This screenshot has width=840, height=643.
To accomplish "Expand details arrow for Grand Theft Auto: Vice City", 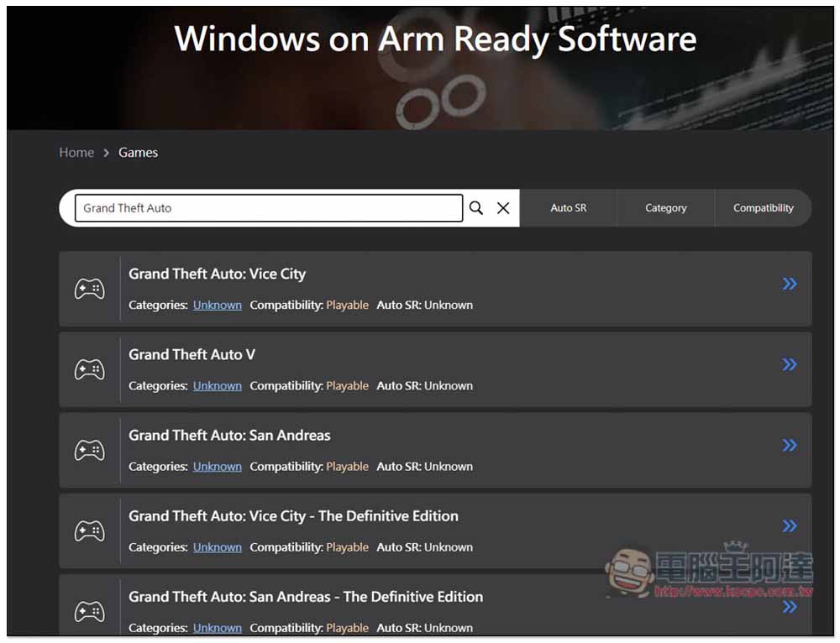I will [790, 284].
